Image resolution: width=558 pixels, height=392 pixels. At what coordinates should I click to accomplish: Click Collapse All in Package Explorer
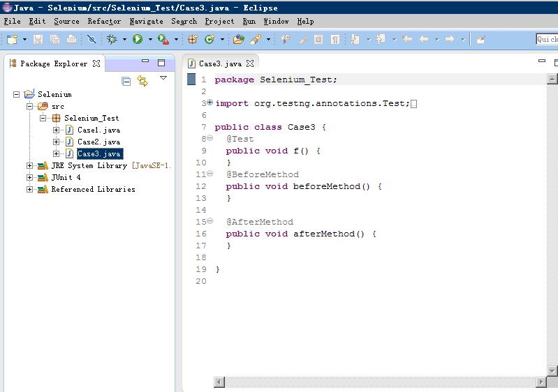coord(126,81)
